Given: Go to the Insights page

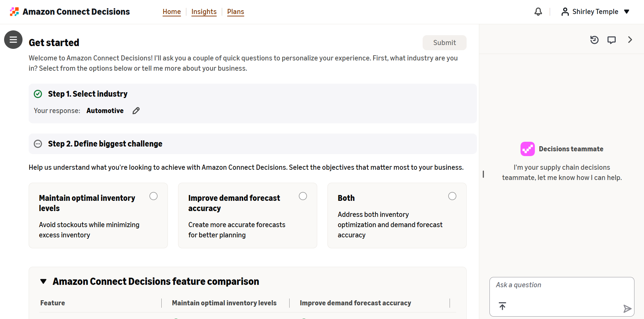Looking at the screenshot, I should (x=204, y=12).
